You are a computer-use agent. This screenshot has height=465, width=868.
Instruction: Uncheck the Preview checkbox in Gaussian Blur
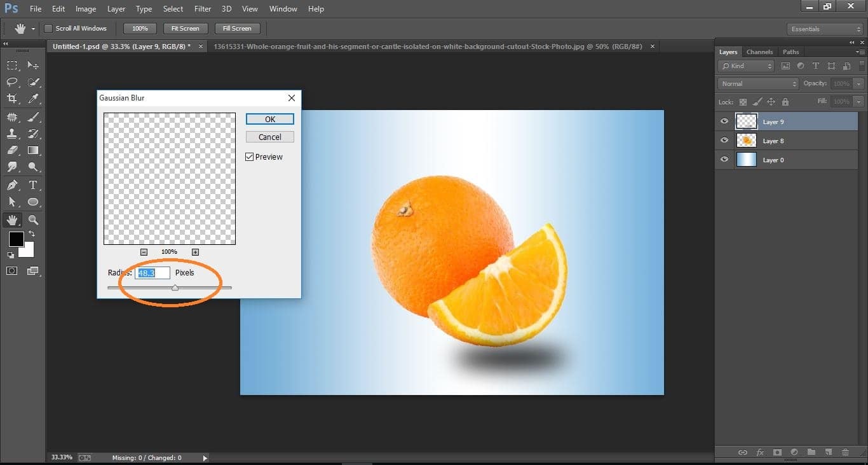(250, 156)
